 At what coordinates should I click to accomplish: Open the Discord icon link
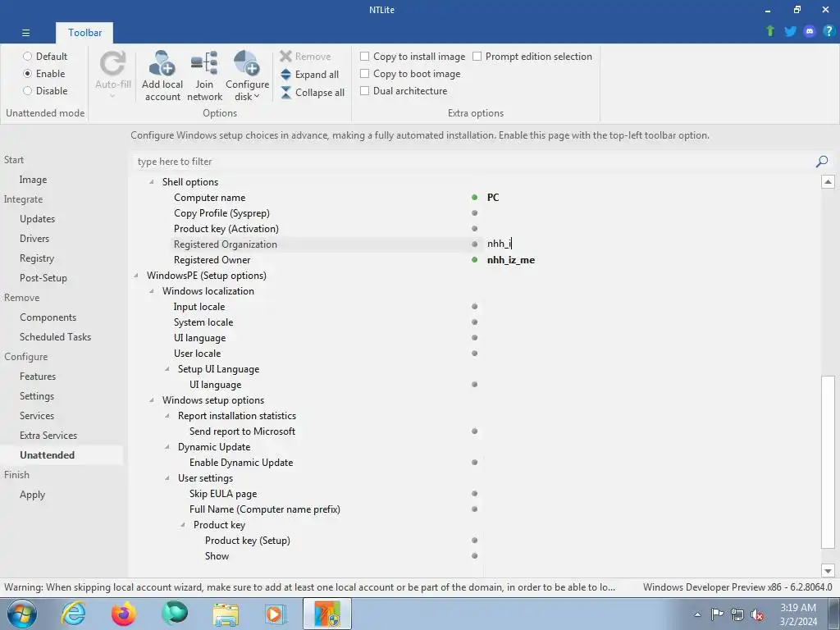click(810, 31)
